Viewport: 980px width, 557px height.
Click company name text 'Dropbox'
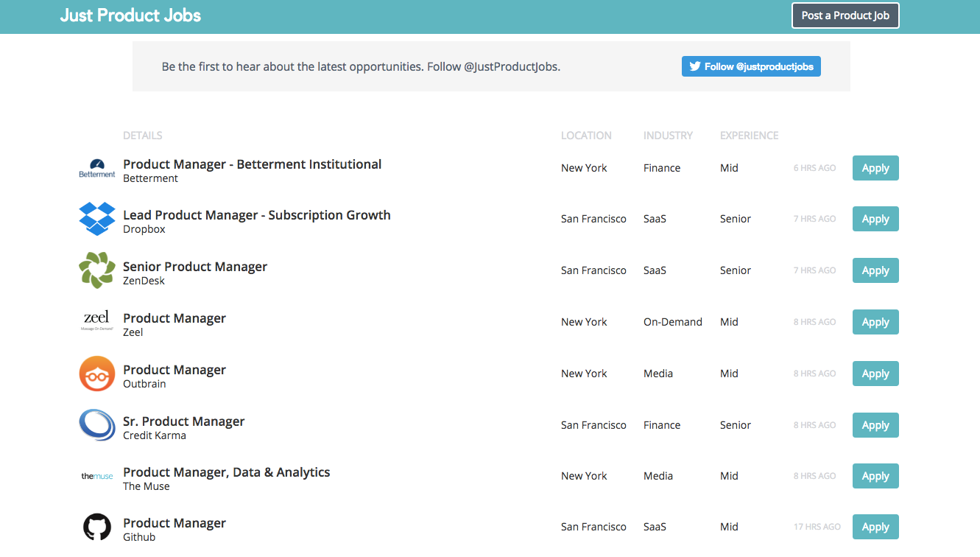tap(144, 229)
